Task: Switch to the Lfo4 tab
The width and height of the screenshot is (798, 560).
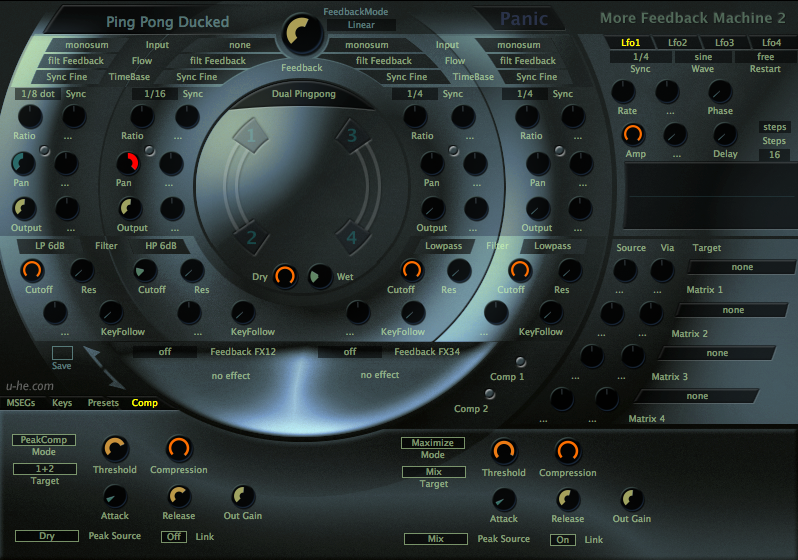Action: pos(771,43)
